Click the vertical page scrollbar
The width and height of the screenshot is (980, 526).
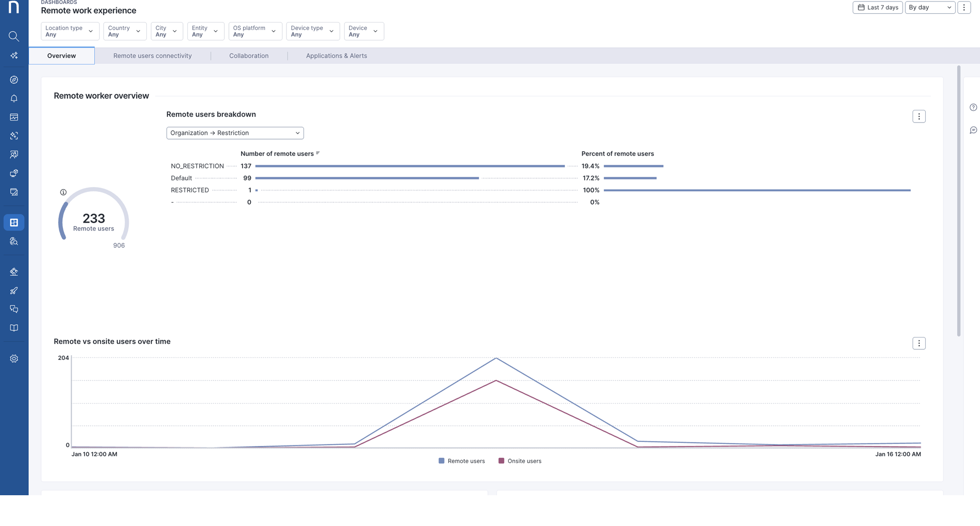(x=959, y=200)
